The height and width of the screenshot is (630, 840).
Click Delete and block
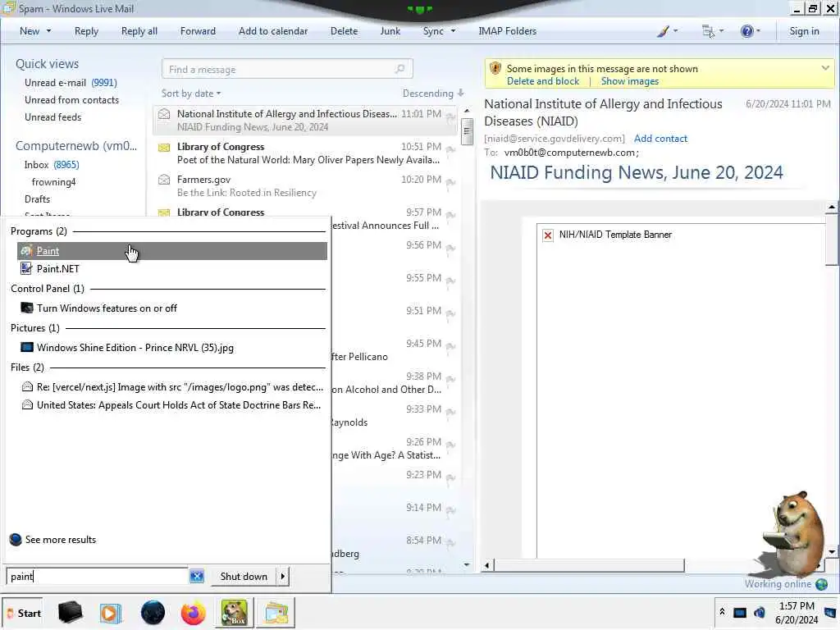click(x=543, y=81)
